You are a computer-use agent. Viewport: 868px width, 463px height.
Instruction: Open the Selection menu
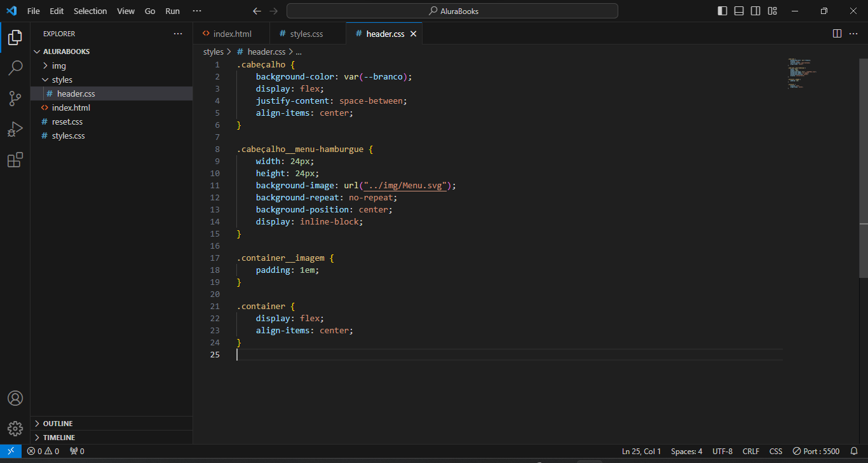pos(90,11)
